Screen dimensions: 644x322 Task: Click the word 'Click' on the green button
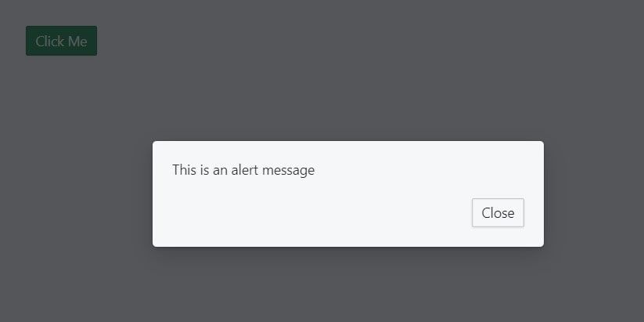[x=50, y=41]
